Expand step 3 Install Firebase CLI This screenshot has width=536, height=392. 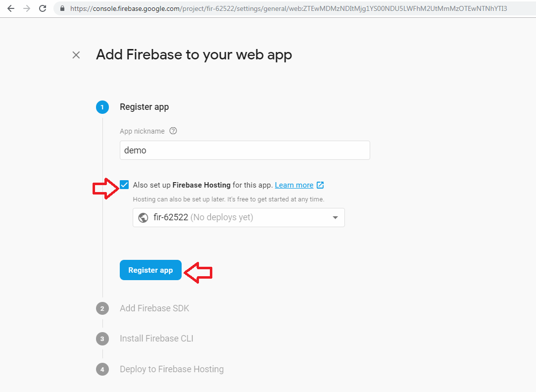(x=156, y=339)
